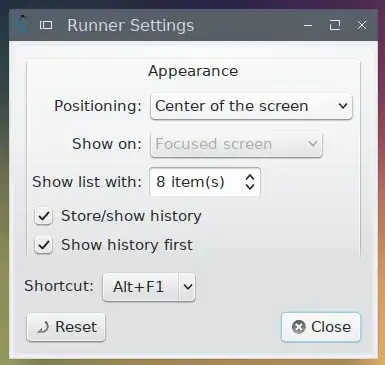
Task: Expand the shortcut dropdown arrow
Action: [x=187, y=287]
